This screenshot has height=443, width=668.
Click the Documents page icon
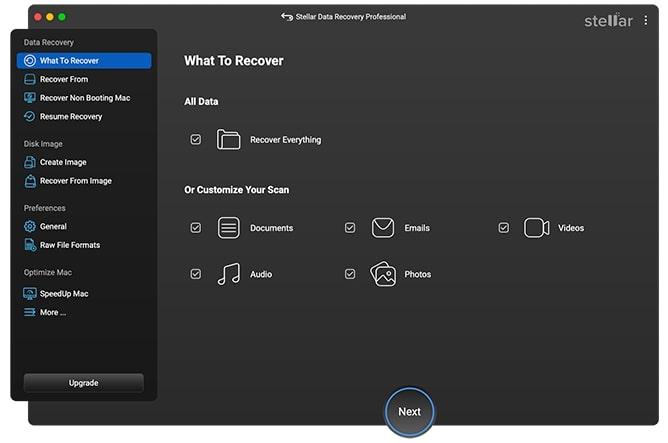229,228
